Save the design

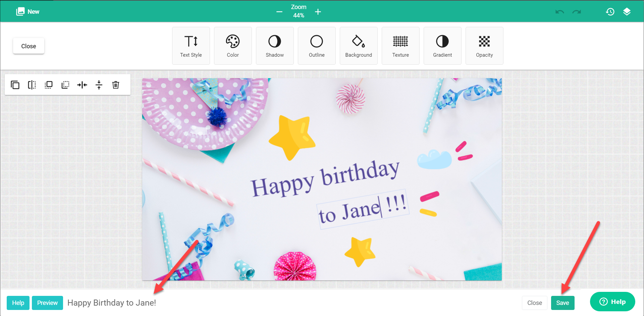[562, 303]
